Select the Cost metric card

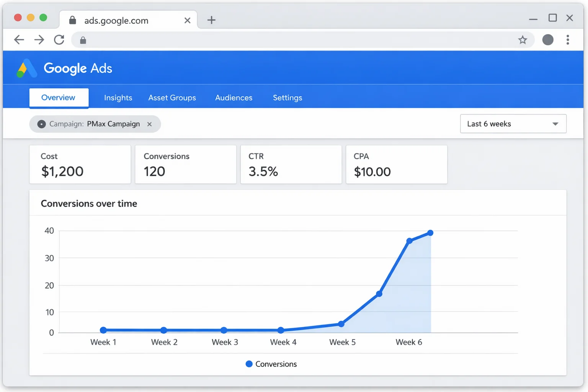[80, 164]
